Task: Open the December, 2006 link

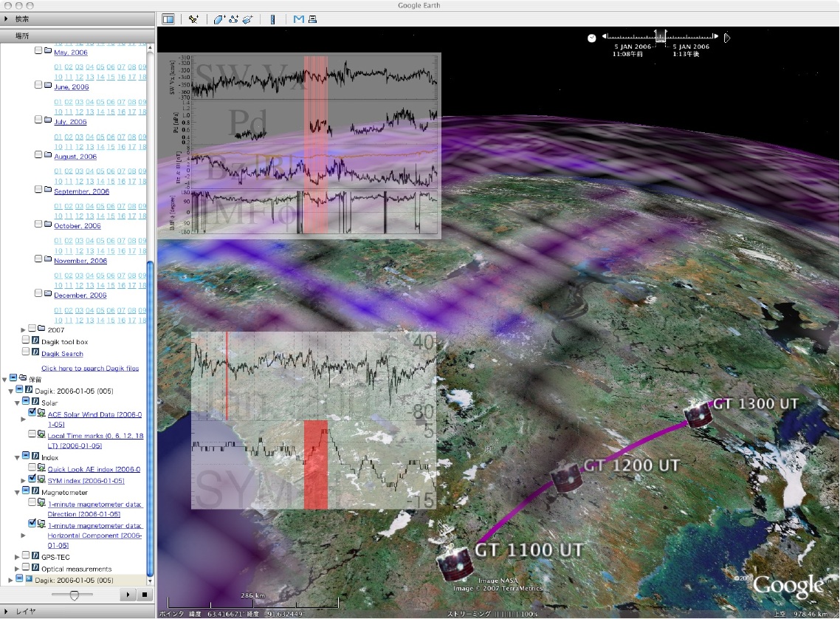Action: pyautogui.click(x=80, y=295)
